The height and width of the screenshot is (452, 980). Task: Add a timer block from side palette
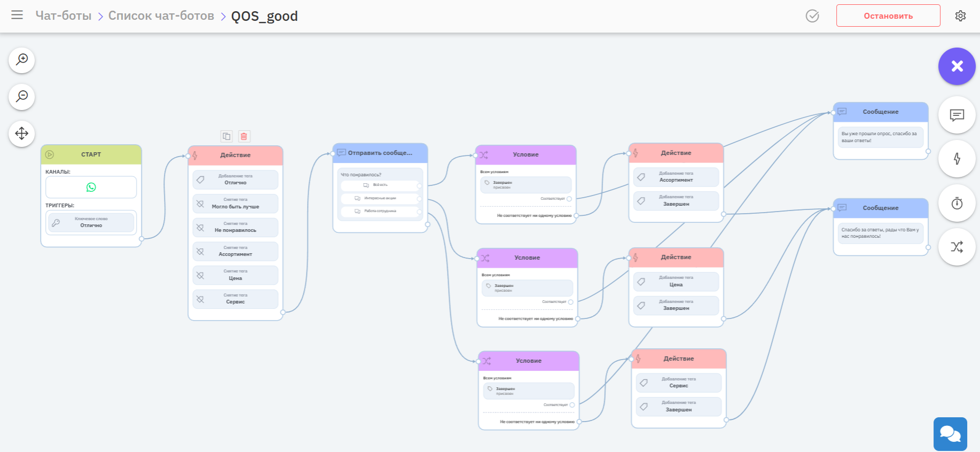coord(957,203)
